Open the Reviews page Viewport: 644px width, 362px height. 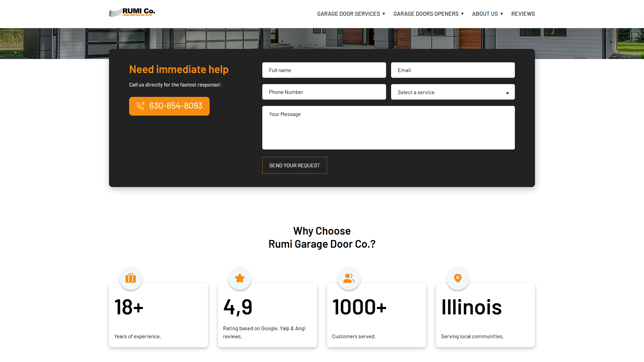(x=523, y=14)
